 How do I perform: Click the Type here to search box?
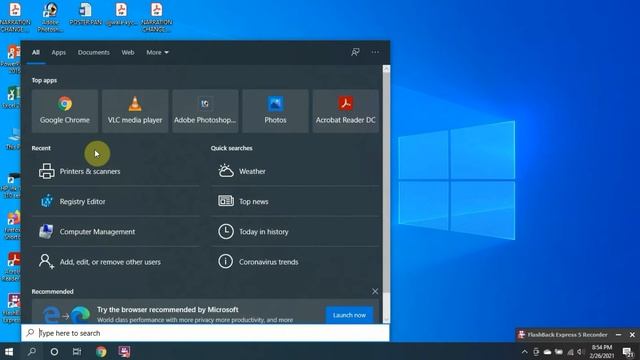205,333
